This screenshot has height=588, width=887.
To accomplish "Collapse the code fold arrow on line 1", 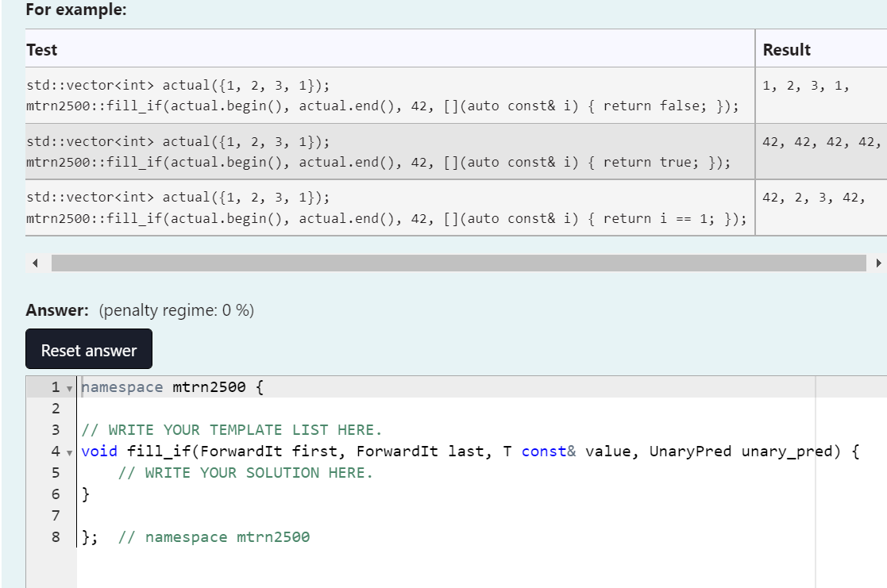I will [67, 387].
